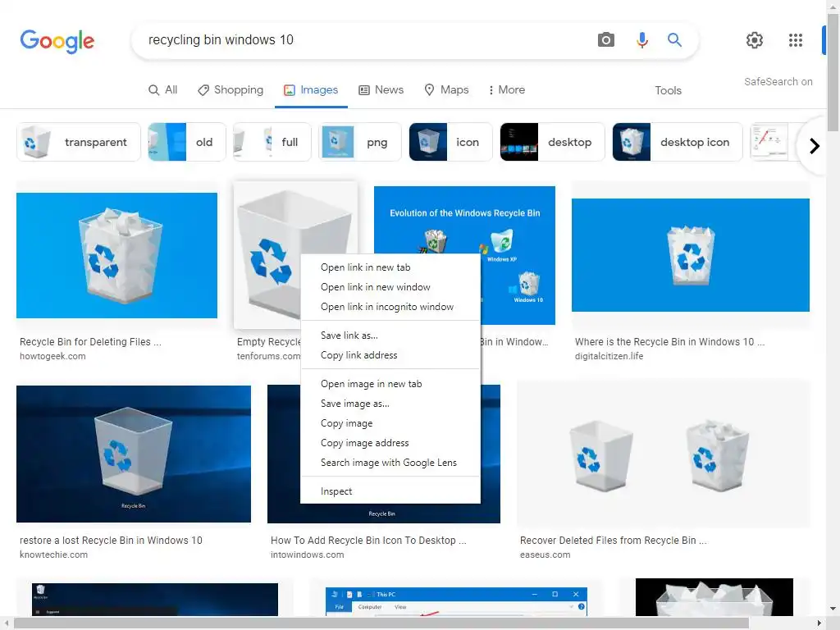The image size is (840, 630).
Task: Click the Google logo
Action: (57, 41)
